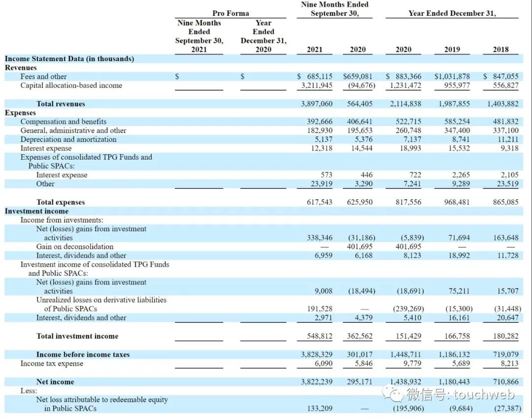Screen dimensions: 532x418
Task: Click the 'Capital allocation-based income' row label
Action: click(71, 85)
